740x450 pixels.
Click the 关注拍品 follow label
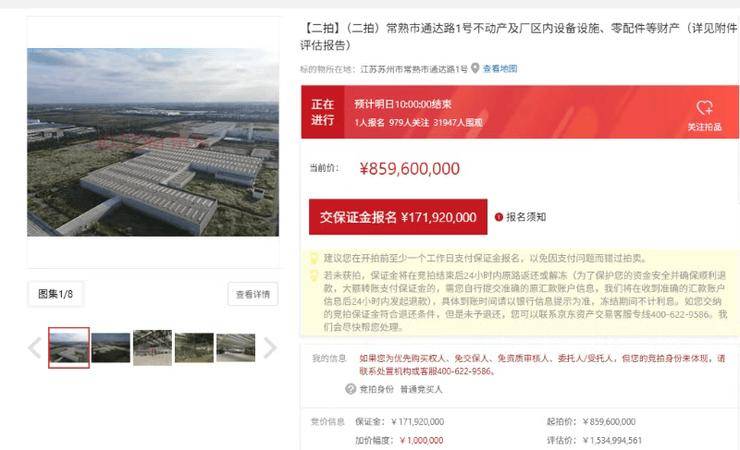(x=704, y=127)
